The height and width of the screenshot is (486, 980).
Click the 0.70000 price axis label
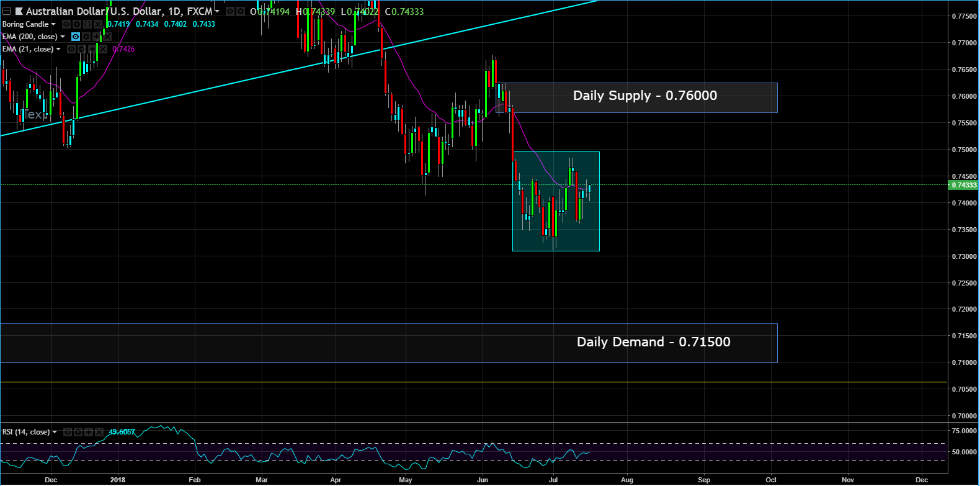coord(964,416)
